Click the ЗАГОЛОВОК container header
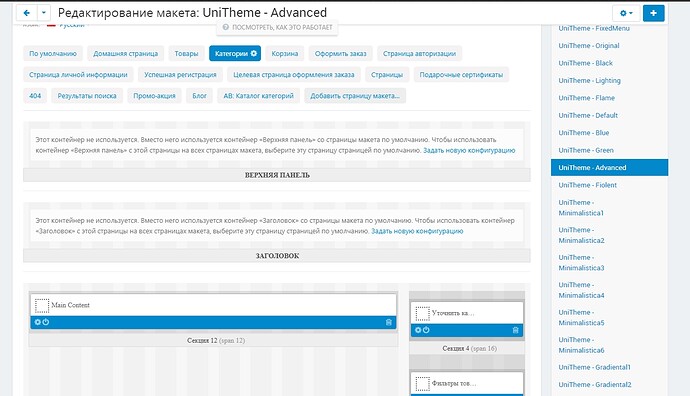 coord(277,256)
